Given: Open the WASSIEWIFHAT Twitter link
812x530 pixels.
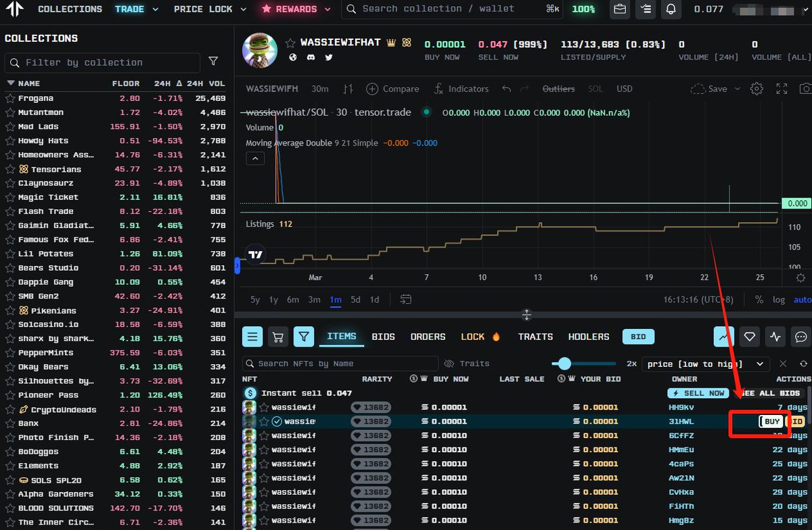Looking at the screenshot, I should pyautogui.click(x=329, y=58).
